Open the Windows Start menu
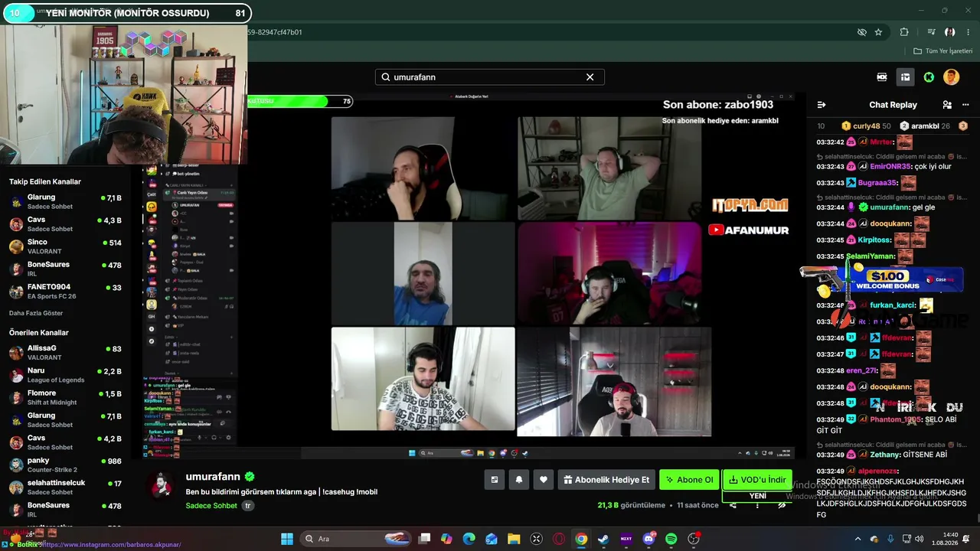This screenshot has width=980, height=551. click(287, 539)
